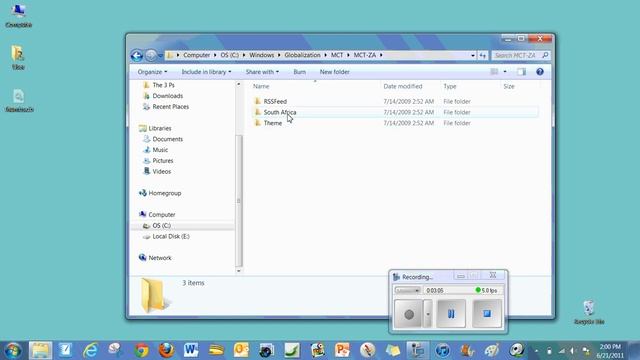This screenshot has width=640, height=360.
Task: Open the recent locations dropdown beside Forward arrow
Action: [x=160, y=56]
